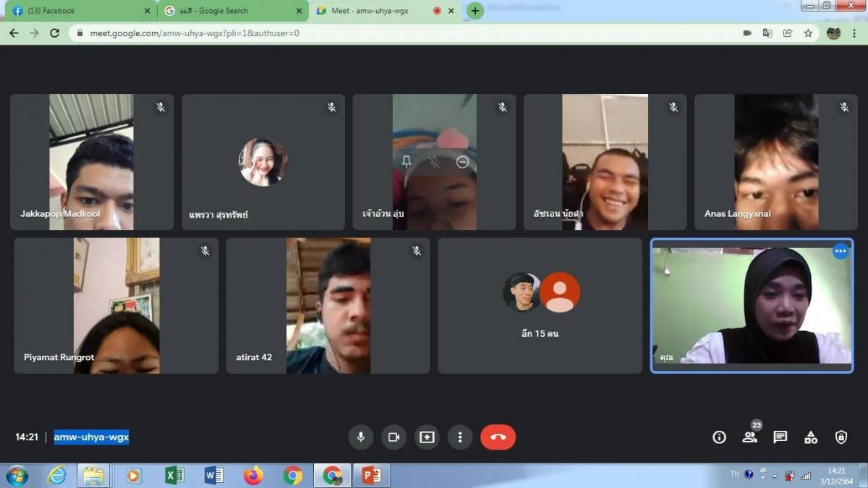Mute เจ้าอ้วน อุ๋น via tile microphone icon
This screenshot has width=868, height=488.
coord(434,162)
